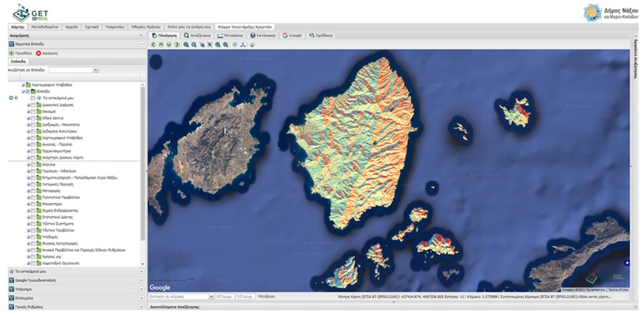Click the red Αφαίρεση remove icon

click(x=39, y=53)
